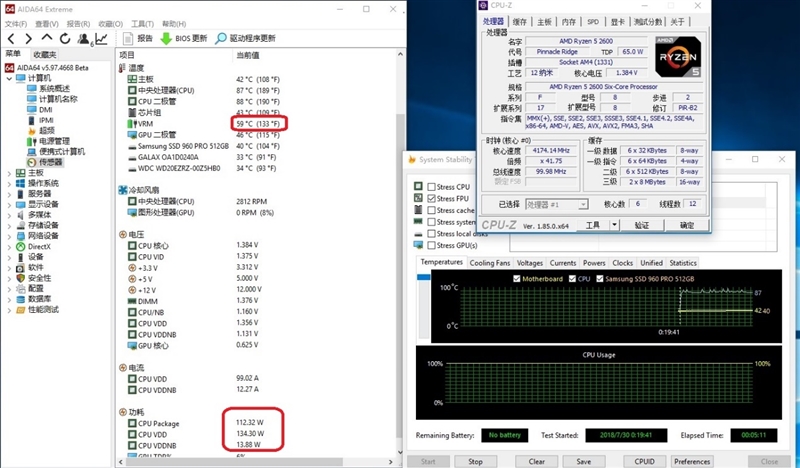The width and height of the screenshot is (800, 468).
Task: Enable the Stress local disks checkbox
Action: (432, 234)
